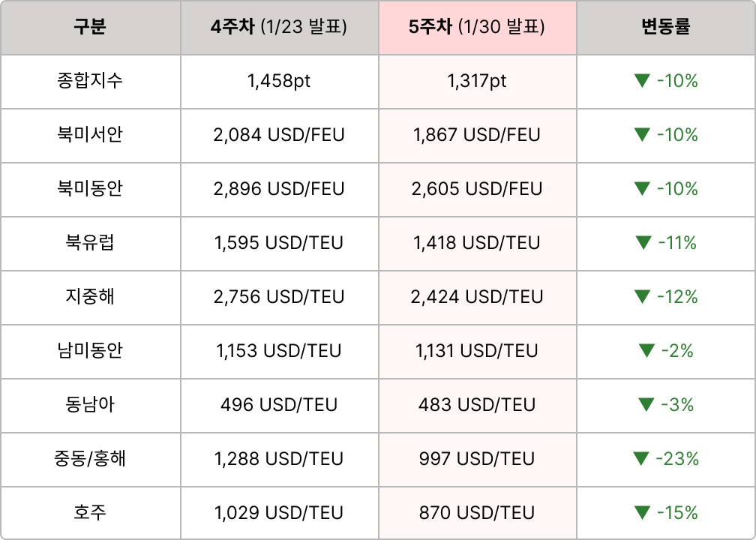The image size is (756, 540).
Task: Select the 4주차 (1/23 발표) column header
Action: tap(279, 28)
